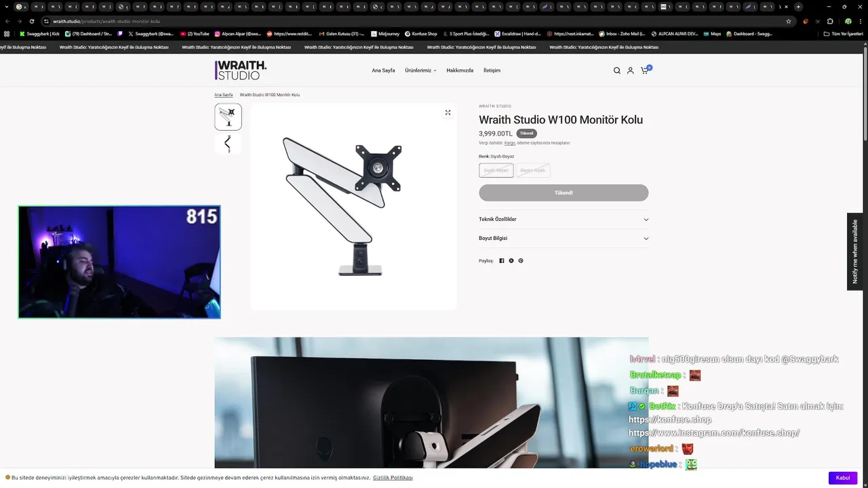Click the Wraith Studio W100 product title
This screenshot has width=868, height=488.
[561, 120]
